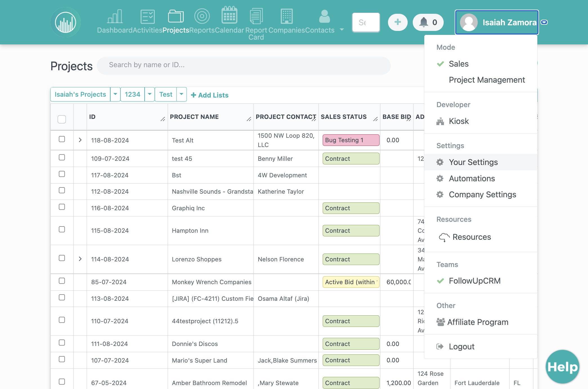Open the Reports target icon
588x389 pixels.
click(x=202, y=16)
